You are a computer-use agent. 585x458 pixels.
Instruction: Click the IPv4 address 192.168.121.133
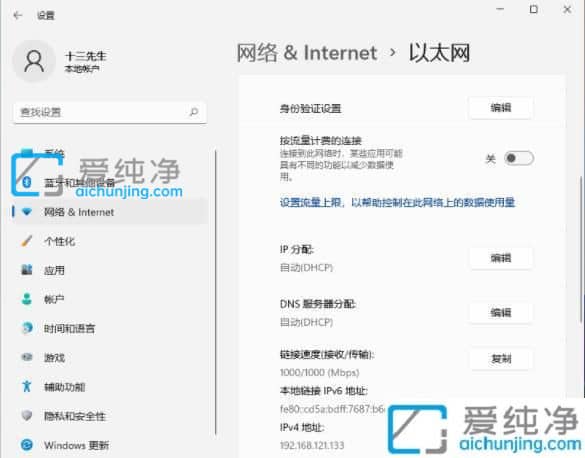point(312,445)
